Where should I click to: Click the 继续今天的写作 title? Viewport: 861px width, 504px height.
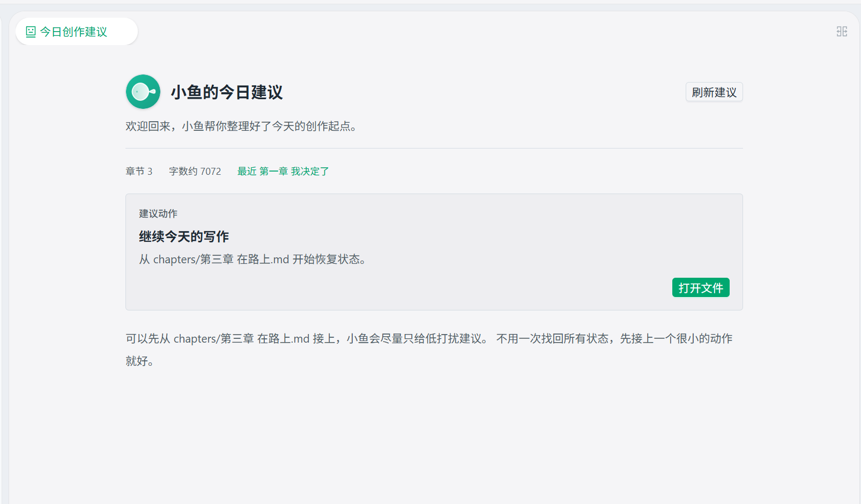click(x=184, y=236)
